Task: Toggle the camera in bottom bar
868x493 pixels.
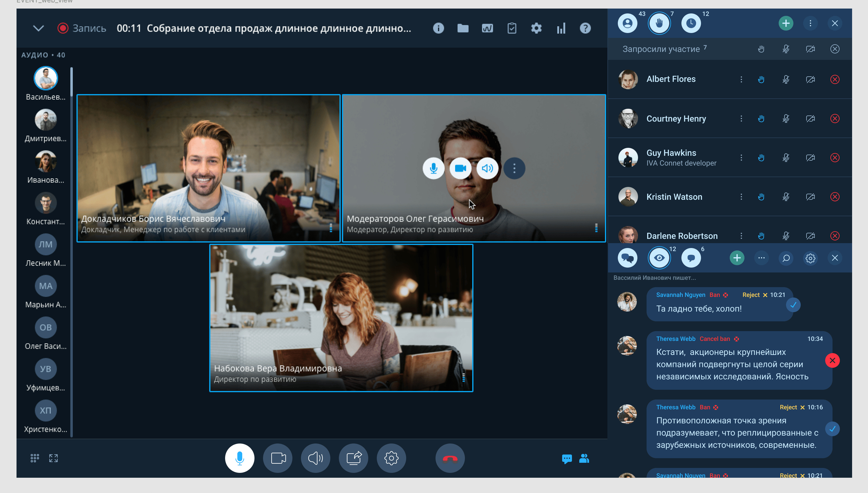Action: (x=278, y=458)
